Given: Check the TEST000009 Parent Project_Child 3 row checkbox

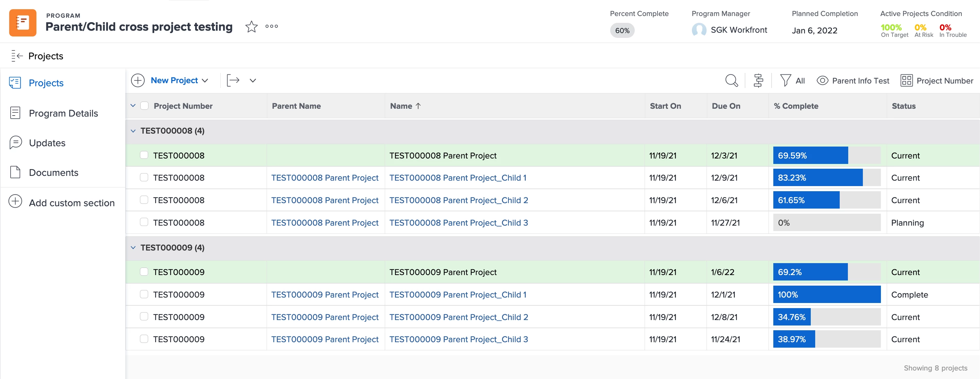Looking at the screenshot, I should (144, 339).
